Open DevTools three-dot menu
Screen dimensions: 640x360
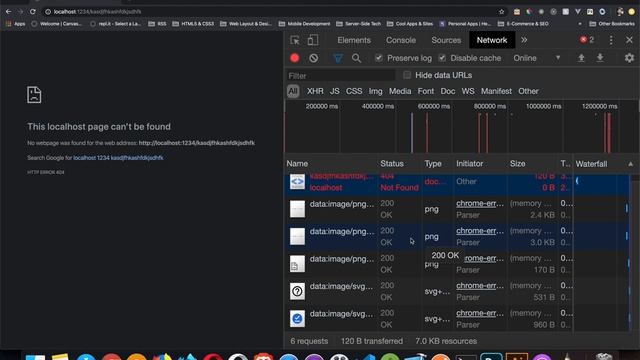(611, 40)
